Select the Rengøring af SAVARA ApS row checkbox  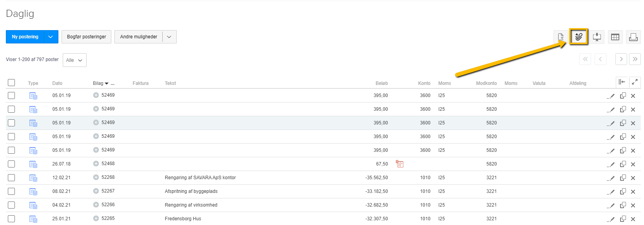click(x=11, y=178)
